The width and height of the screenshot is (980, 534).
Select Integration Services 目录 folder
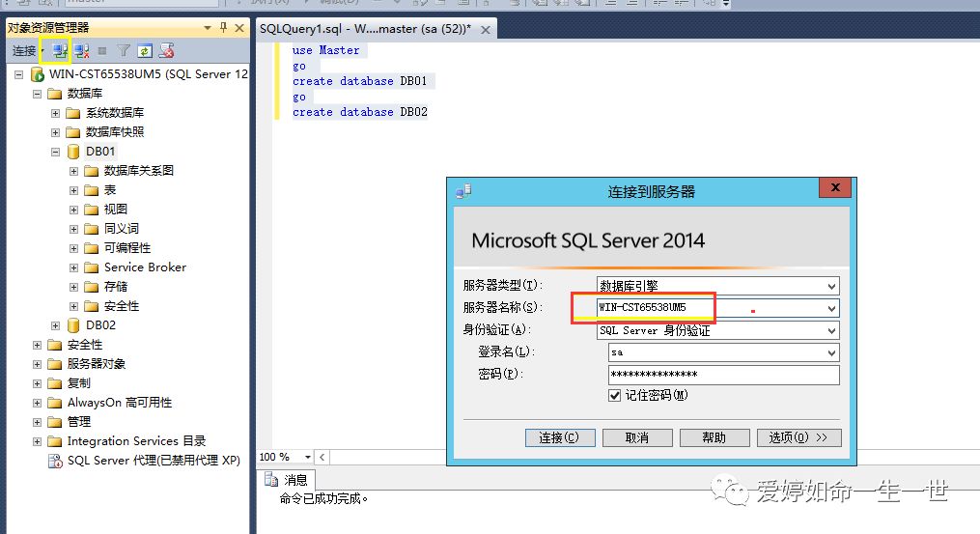click(136, 441)
